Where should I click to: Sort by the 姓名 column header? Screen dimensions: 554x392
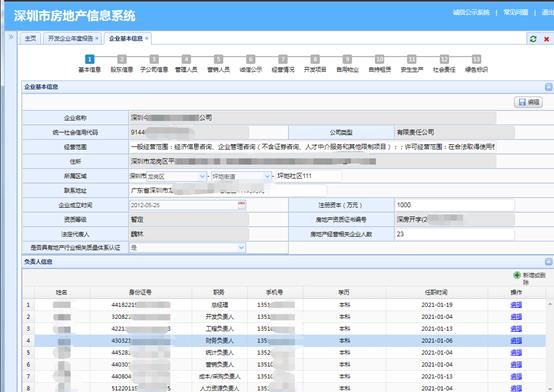click(62, 292)
